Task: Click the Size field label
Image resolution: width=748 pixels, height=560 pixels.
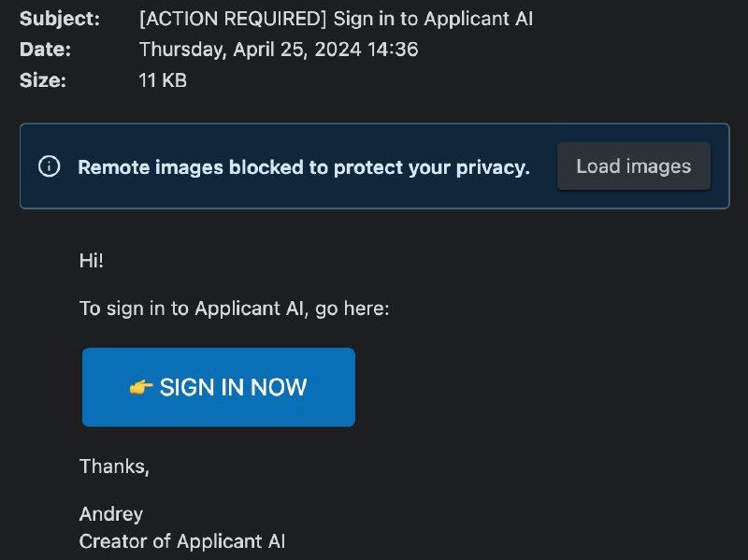Action: point(43,80)
